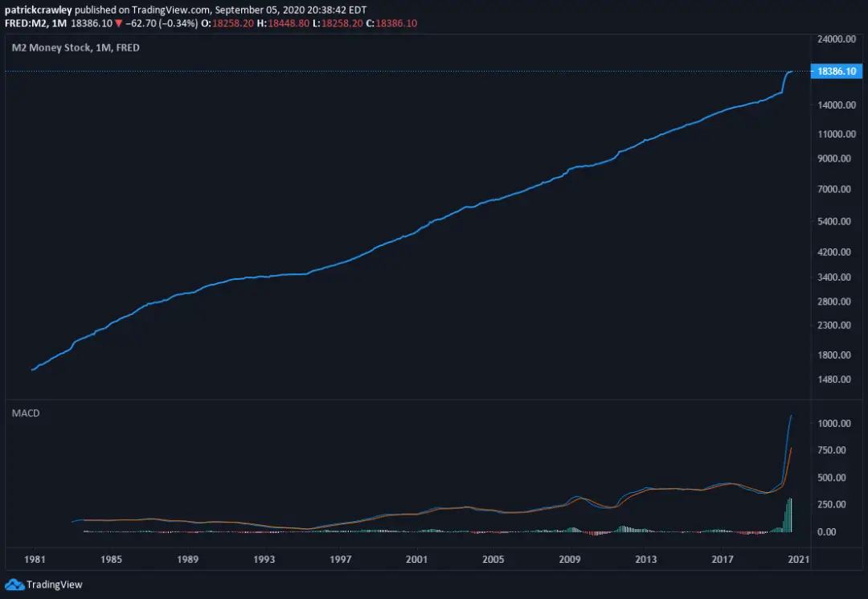
Task: Click the 4200.00 price axis label
Action: pyautogui.click(x=834, y=252)
